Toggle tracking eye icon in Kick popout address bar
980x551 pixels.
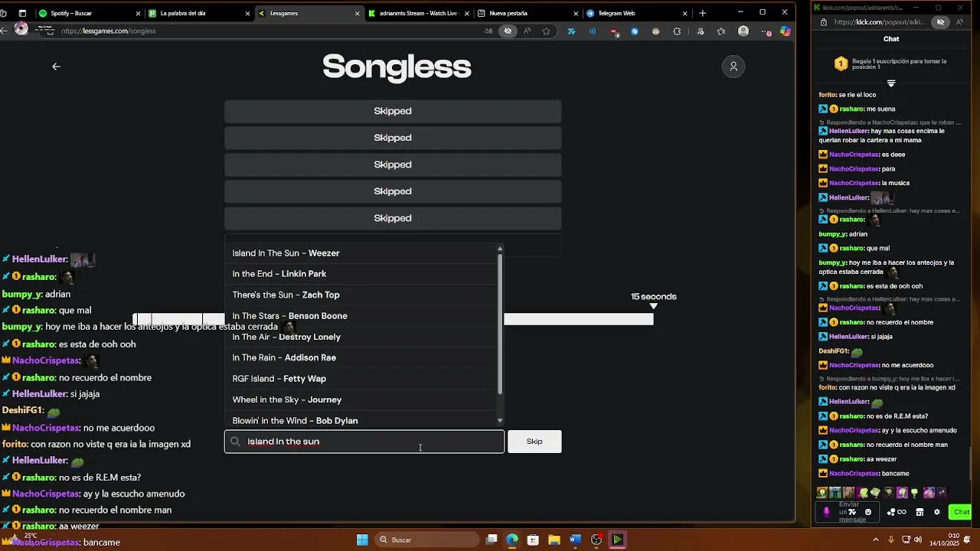(941, 22)
